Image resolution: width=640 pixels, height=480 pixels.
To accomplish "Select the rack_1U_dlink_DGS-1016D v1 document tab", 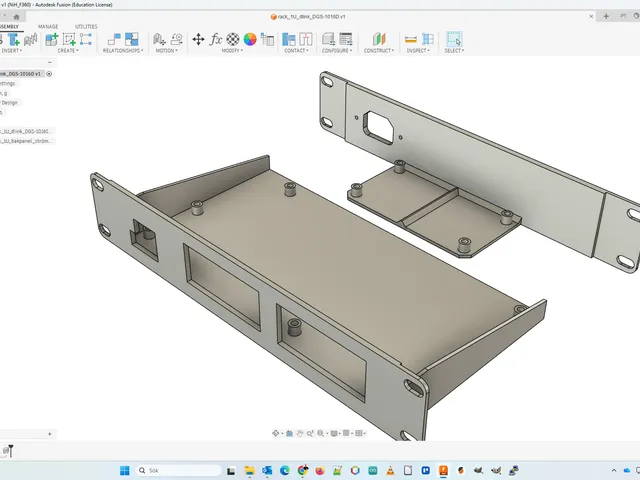I will (308, 17).
